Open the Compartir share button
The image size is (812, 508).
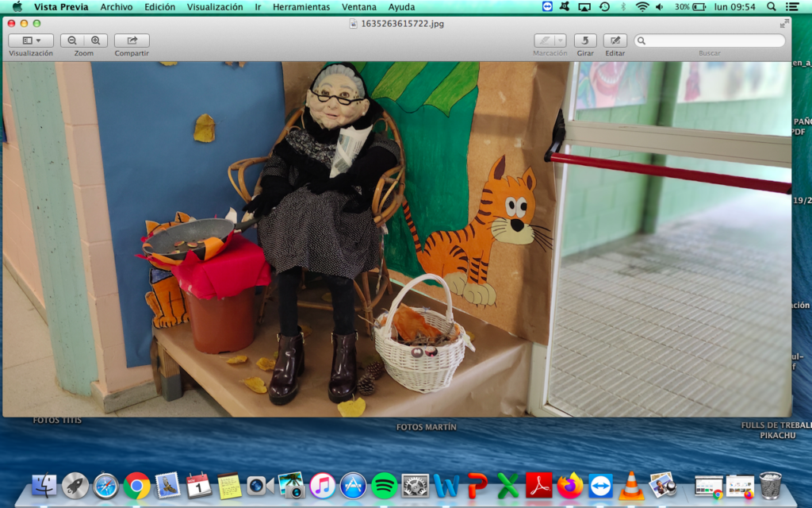pyautogui.click(x=132, y=40)
